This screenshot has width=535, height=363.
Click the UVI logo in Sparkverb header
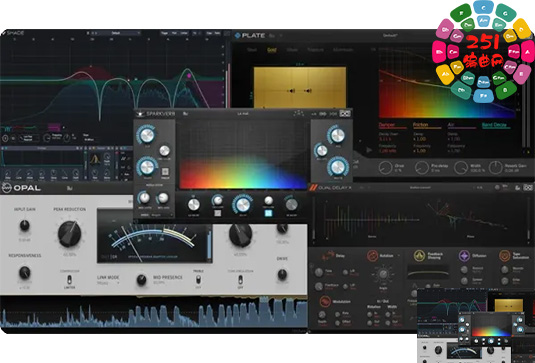click(x=345, y=114)
